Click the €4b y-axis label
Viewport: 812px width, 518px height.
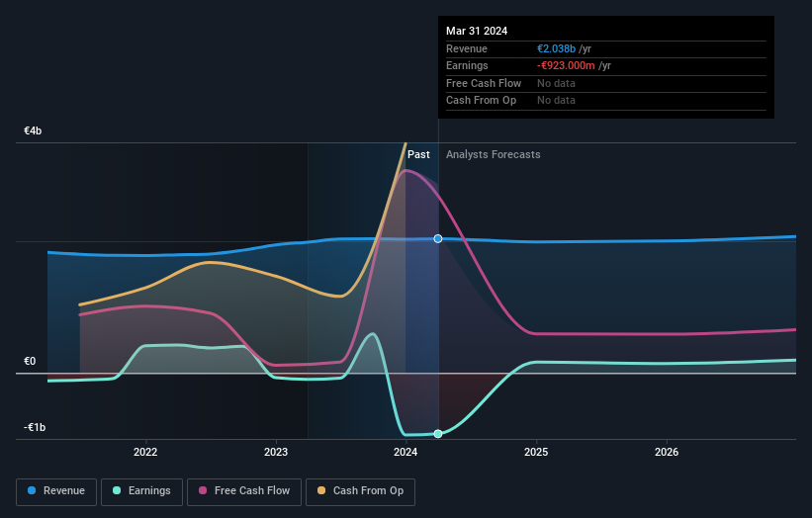[x=33, y=130]
